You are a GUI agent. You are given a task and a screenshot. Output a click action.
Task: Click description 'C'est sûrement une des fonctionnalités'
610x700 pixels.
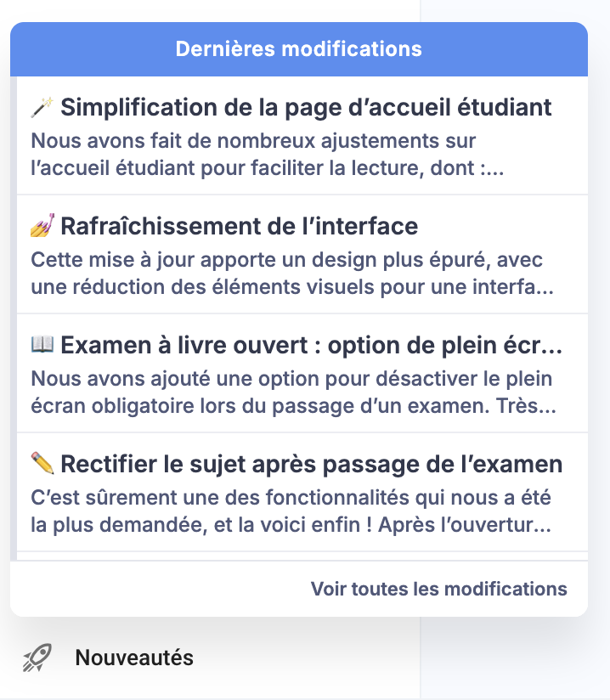pyautogui.click(x=289, y=511)
